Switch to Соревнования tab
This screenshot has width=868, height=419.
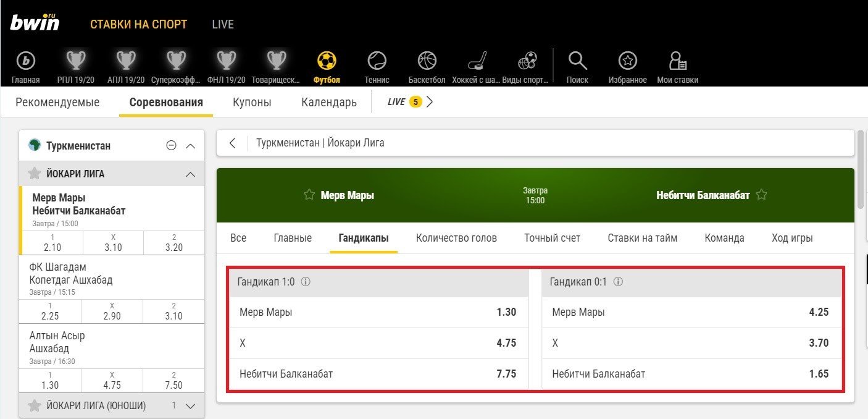[166, 103]
